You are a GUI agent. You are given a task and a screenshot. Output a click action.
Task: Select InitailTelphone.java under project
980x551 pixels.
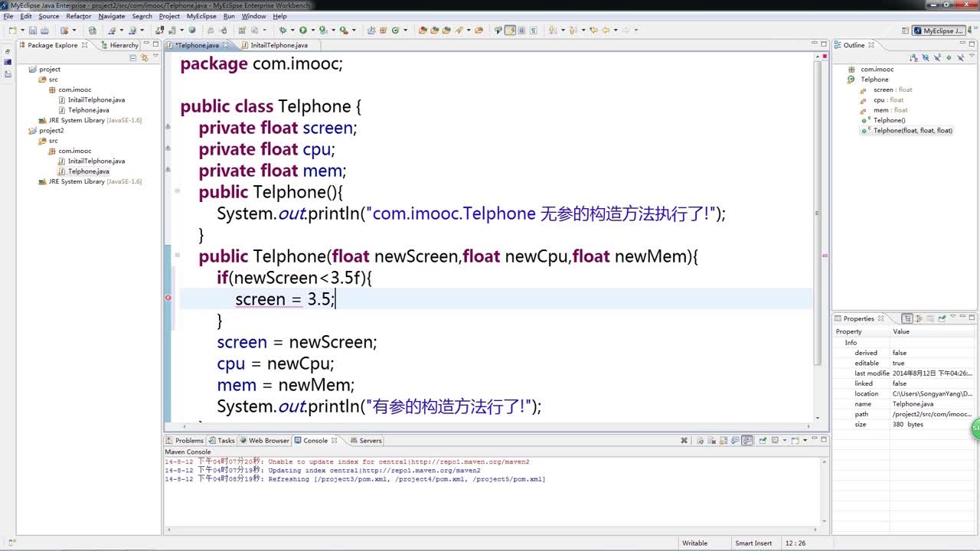(x=96, y=99)
